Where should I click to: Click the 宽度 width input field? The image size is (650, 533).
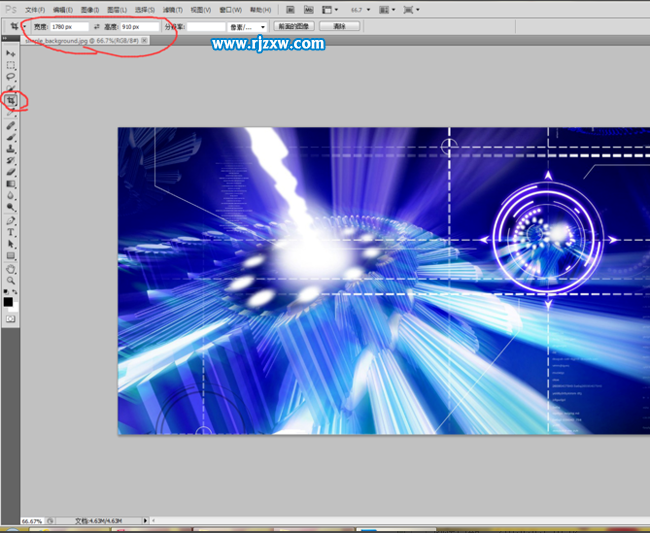(x=68, y=26)
